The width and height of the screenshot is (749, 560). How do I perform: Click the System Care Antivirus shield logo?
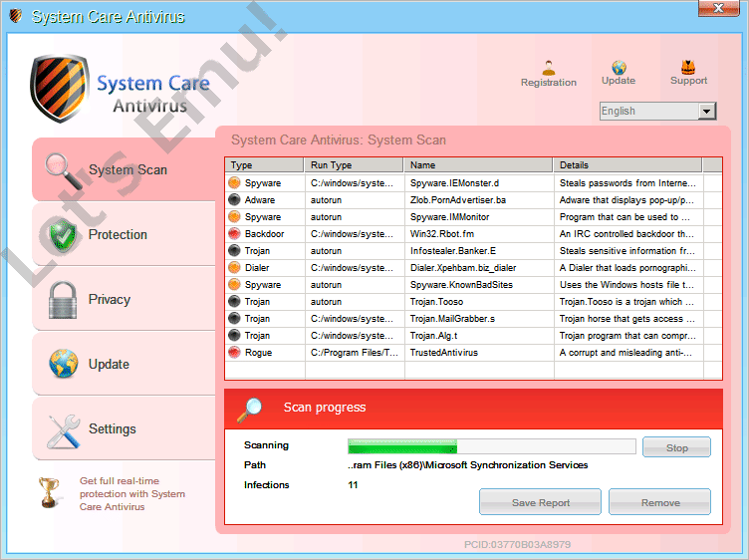click(x=59, y=89)
